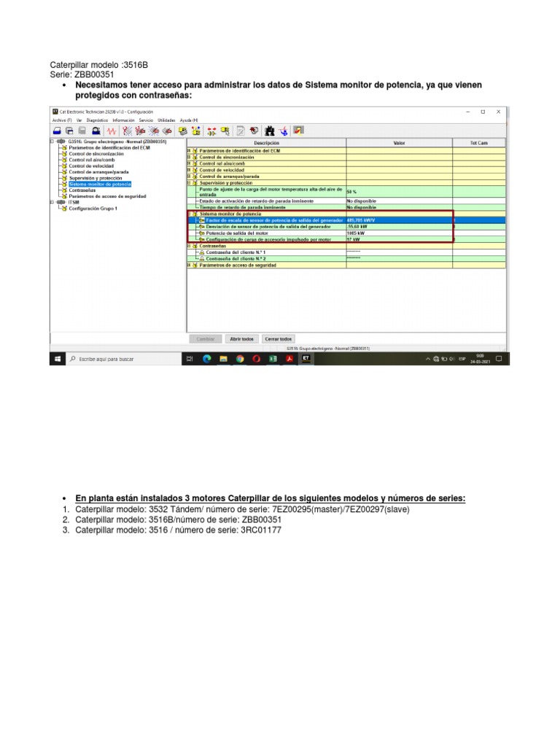Open the Utilidades menu
This screenshot has width=560, height=747.
click(x=166, y=120)
